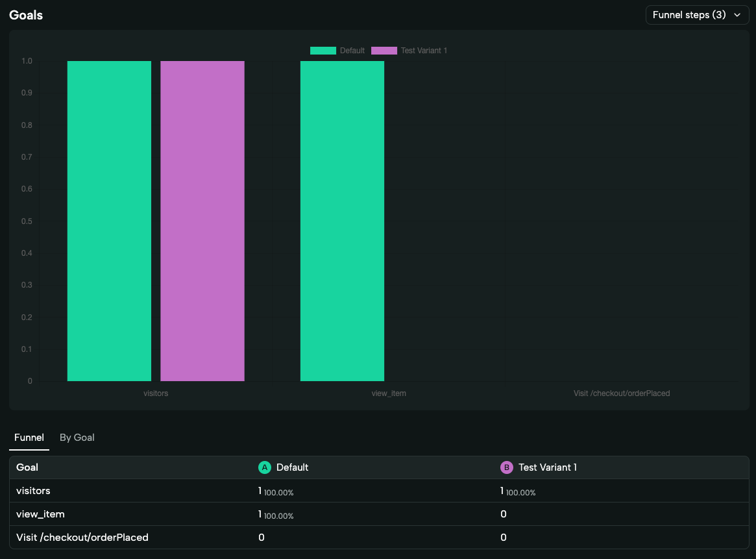This screenshot has height=559, width=756.
Task: Toggle Default series via its legend label
Action: [x=352, y=51]
